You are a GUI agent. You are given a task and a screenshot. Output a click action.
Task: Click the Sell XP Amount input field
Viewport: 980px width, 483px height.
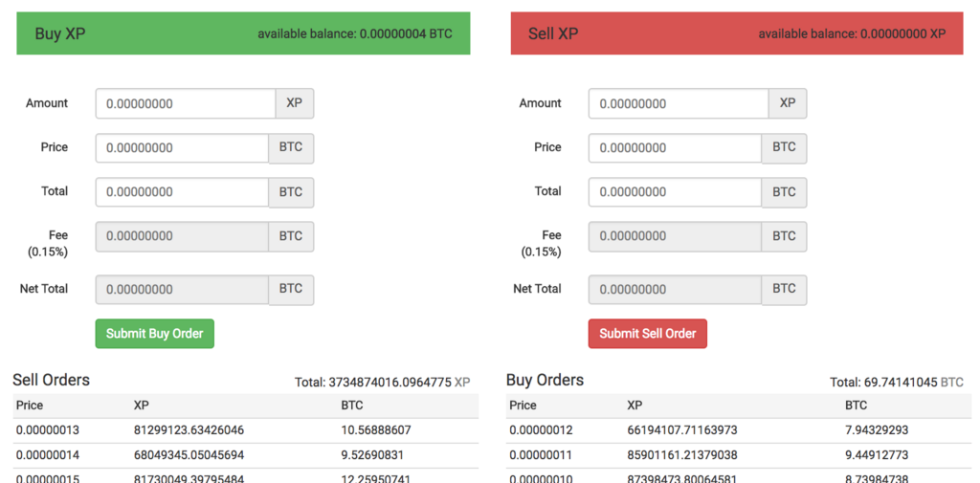point(679,103)
